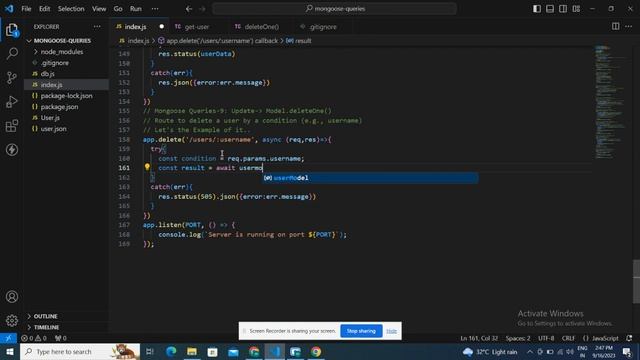The width and height of the screenshot is (640, 360).
Task: Open the Explorer view in activity bar
Action: point(12,30)
